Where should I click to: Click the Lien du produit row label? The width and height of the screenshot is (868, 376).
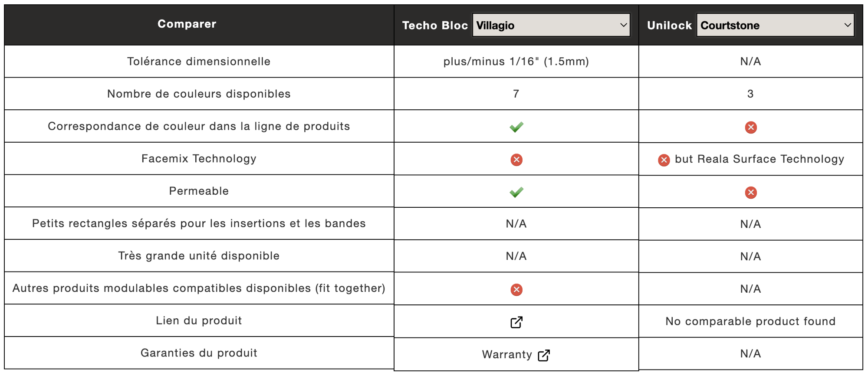pyautogui.click(x=199, y=320)
